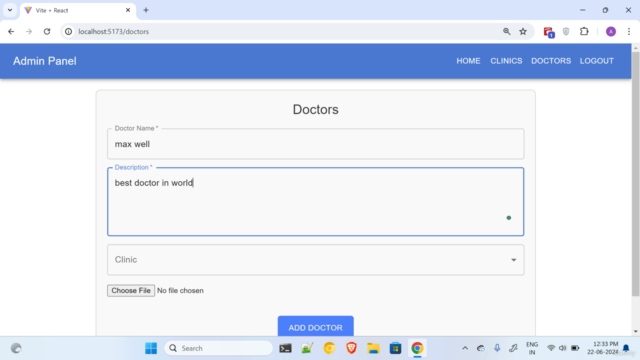
Task: Click the Doctors heading text
Action: [x=316, y=109]
